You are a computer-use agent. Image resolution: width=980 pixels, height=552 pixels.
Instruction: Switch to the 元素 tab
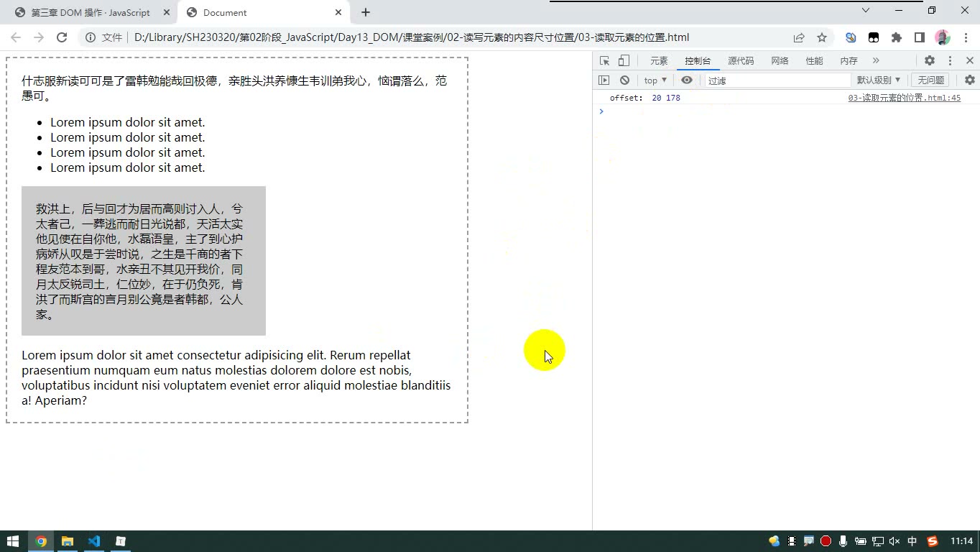pos(659,61)
